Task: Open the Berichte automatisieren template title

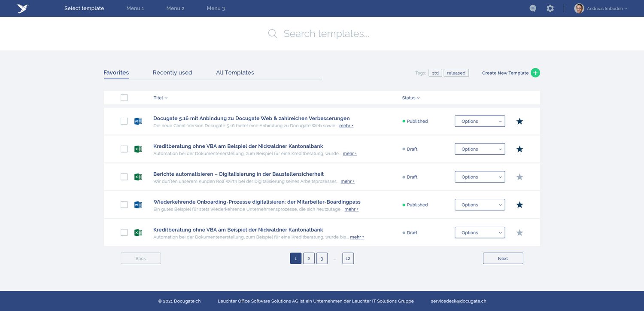Action: coord(238,174)
